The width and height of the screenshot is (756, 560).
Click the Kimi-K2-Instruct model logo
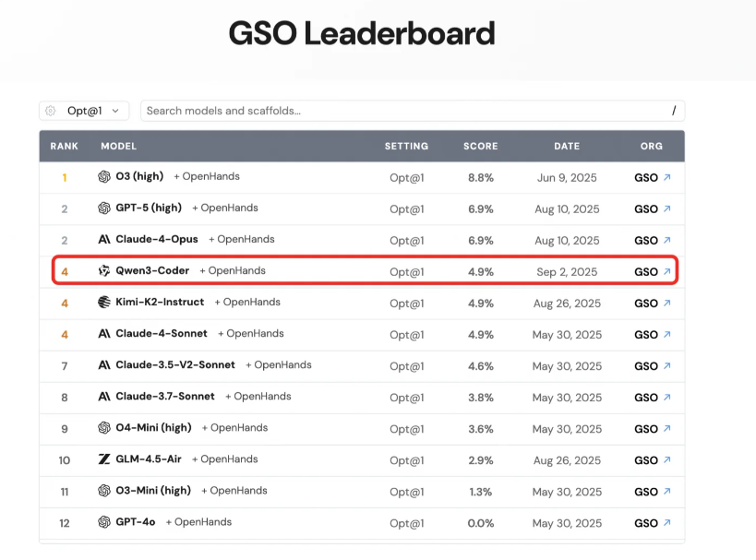pos(104,303)
